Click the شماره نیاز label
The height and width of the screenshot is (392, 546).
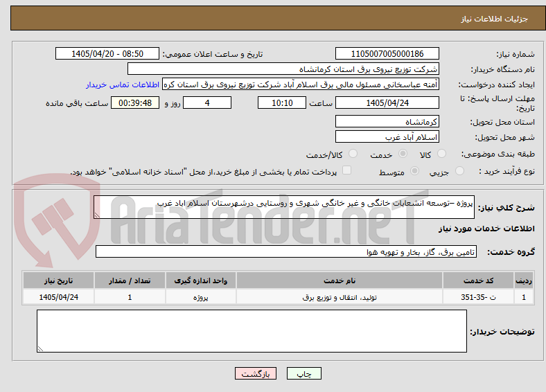[516, 54]
